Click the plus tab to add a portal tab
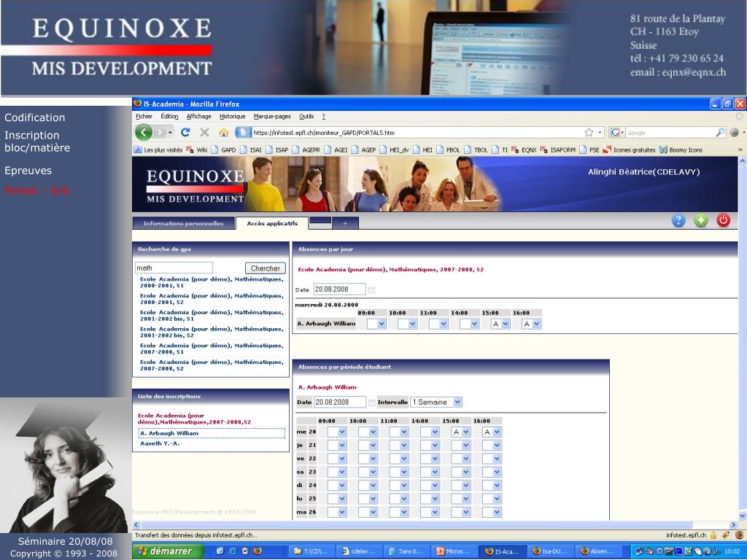The width and height of the screenshot is (747, 560). [x=345, y=223]
